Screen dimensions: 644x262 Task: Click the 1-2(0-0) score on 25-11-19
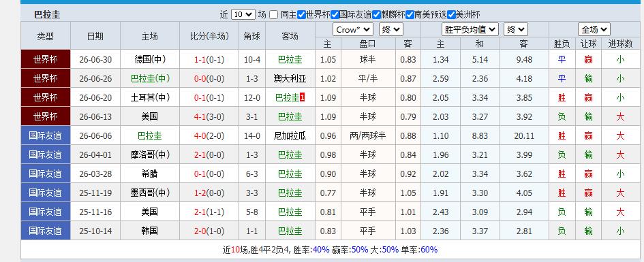(209, 193)
